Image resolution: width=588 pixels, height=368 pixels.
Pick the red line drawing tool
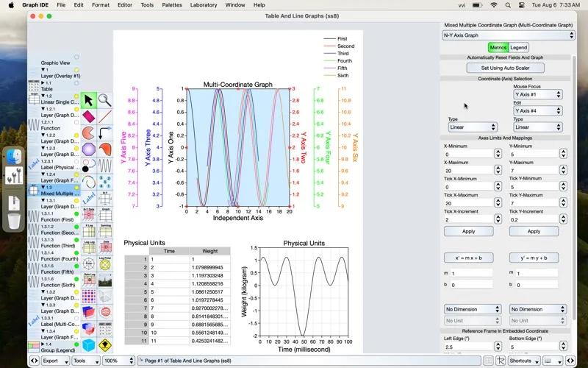(x=105, y=117)
